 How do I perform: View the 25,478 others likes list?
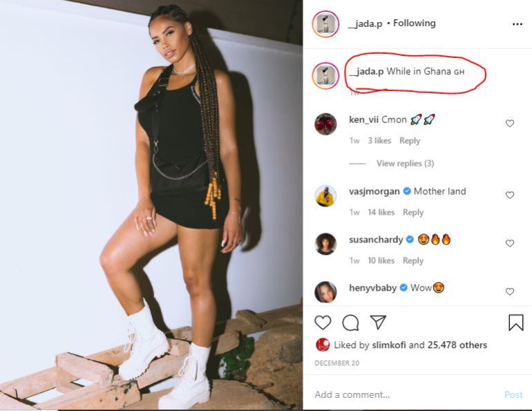click(457, 345)
